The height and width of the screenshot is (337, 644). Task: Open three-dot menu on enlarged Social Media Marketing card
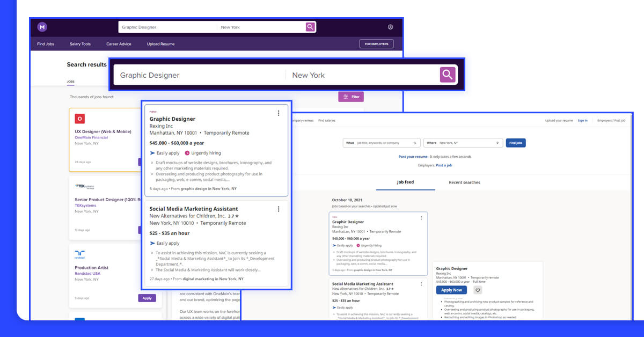click(x=278, y=209)
